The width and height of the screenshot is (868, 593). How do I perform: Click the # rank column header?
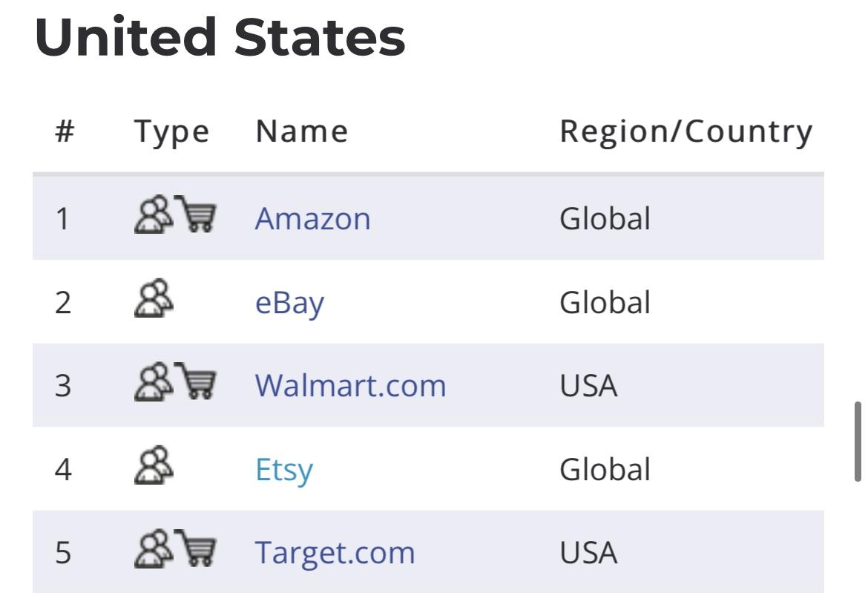pos(65,132)
